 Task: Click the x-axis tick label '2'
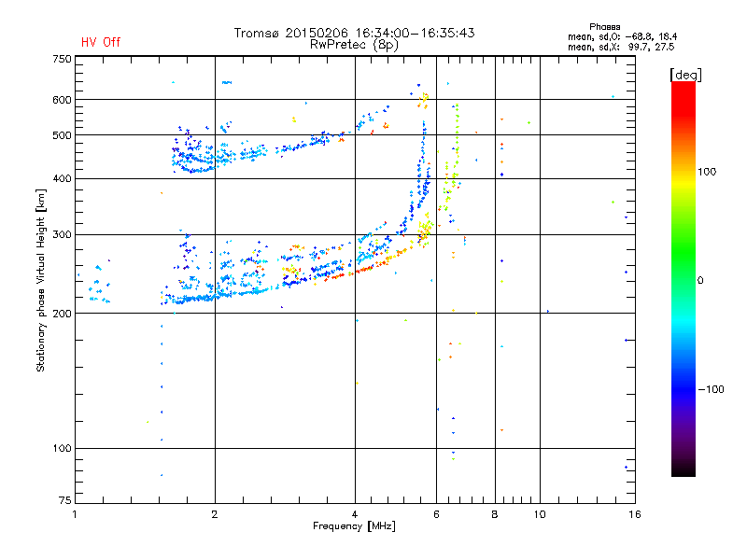pos(215,514)
